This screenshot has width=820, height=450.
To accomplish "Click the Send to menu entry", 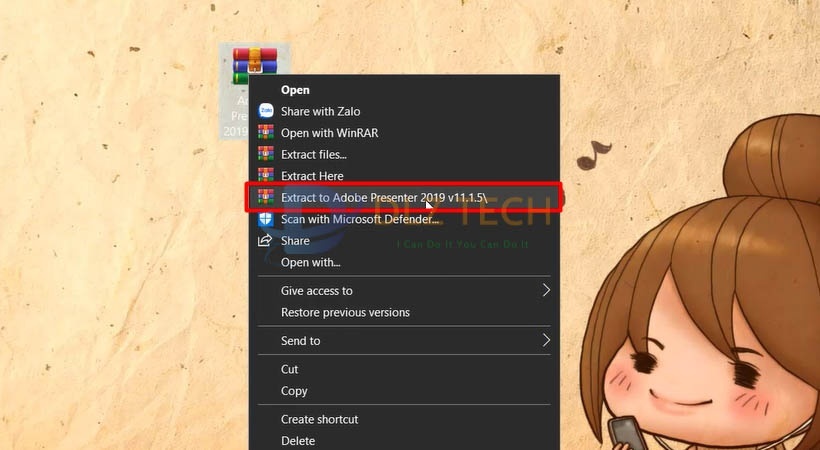I will pyautogui.click(x=301, y=341).
